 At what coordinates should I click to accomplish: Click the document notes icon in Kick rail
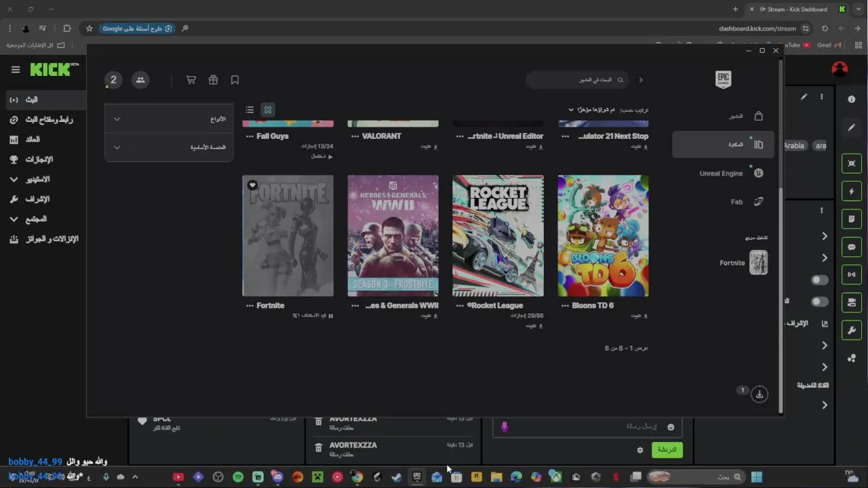[x=852, y=220]
